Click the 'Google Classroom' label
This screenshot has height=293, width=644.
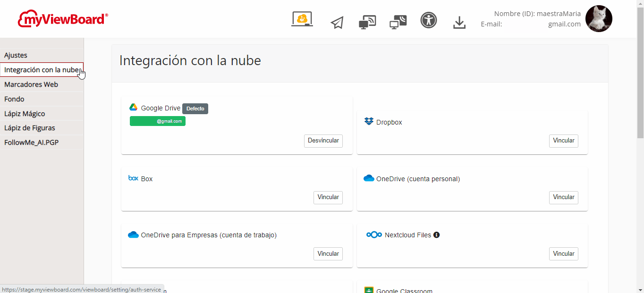click(404, 291)
